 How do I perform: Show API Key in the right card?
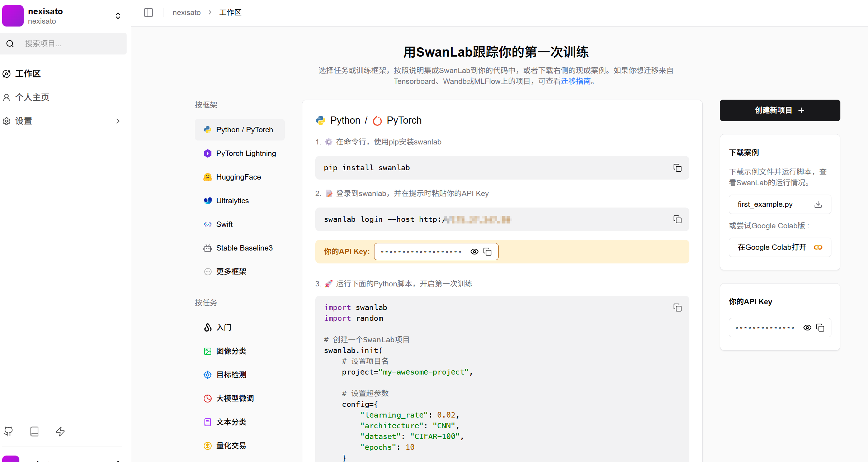[807, 328]
